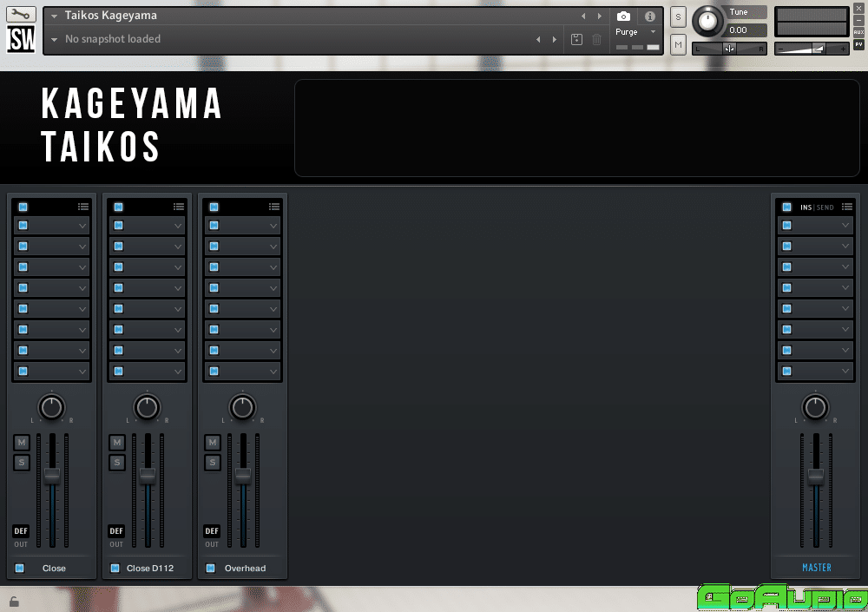Viewport: 868px width, 612px height.
Task: Toggle the top power switch on Close D112 channel
Action: coord(118,207)
